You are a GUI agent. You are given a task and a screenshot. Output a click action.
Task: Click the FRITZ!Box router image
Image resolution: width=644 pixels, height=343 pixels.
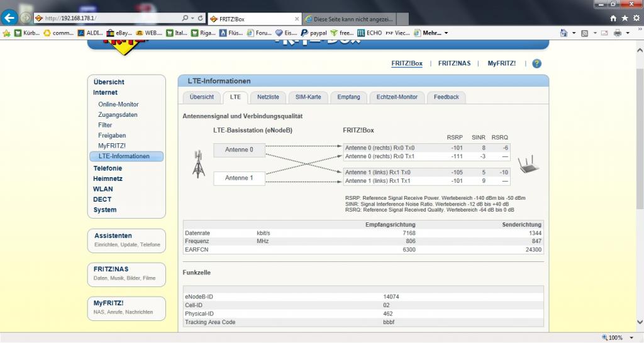coord(528,164)
